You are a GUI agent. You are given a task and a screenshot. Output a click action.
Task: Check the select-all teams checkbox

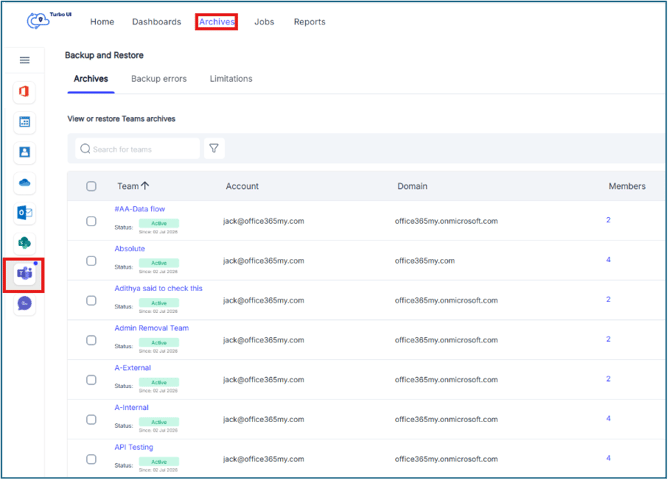91,186
